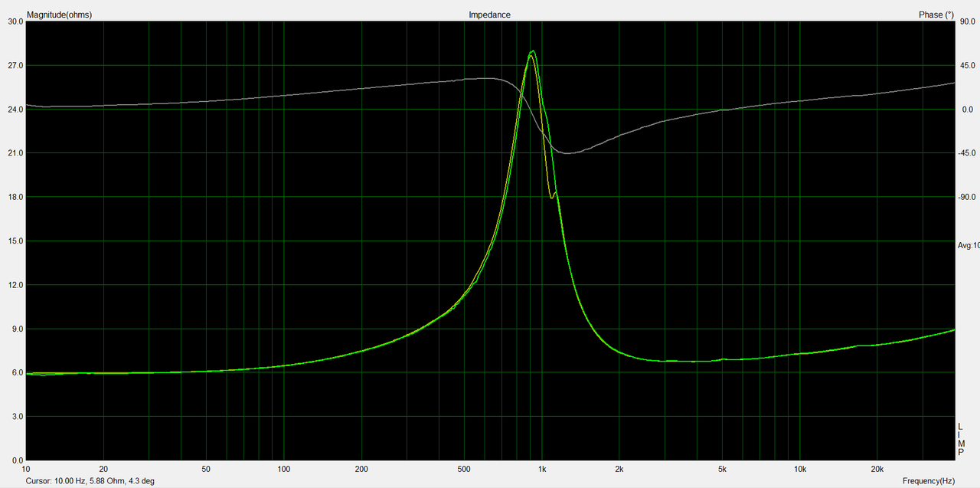Click the Magnitude(ohms) axis title
Viewport: 980px width, 488px height.
pyautogui.click(x=58, y=15)
